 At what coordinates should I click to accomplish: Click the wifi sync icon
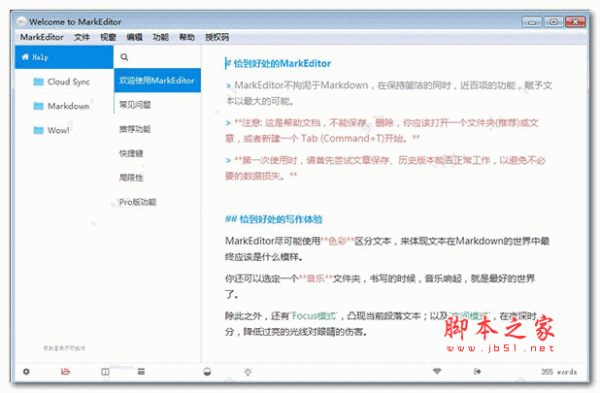437,371
